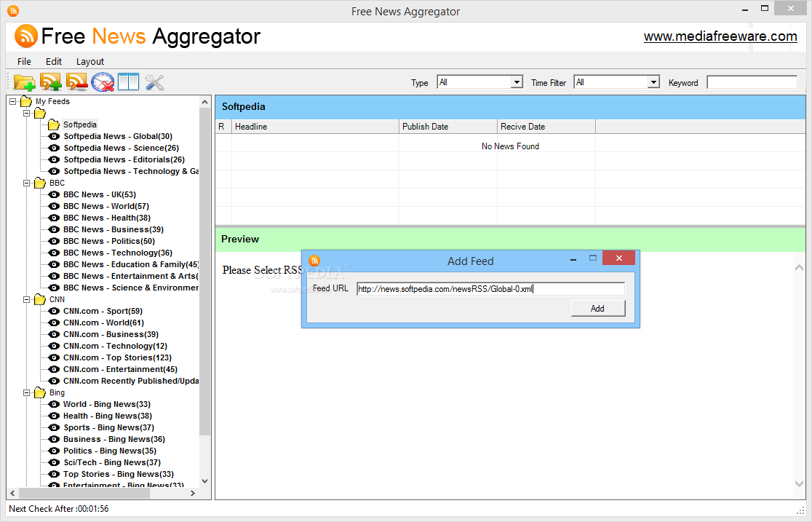Select CNN.com - World(61) feed
Screen dimensions: 812x522
pyautogui.click(x=103, y=323)
